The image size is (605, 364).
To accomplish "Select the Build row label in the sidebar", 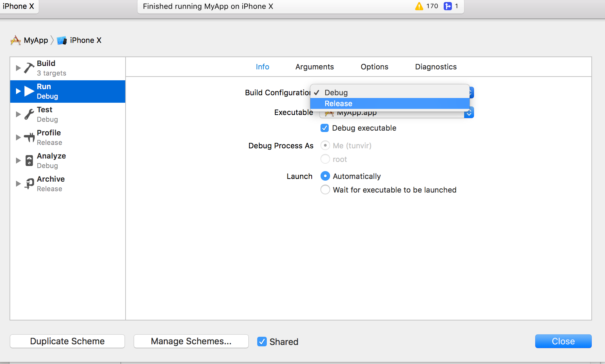I will click(46, 63).
